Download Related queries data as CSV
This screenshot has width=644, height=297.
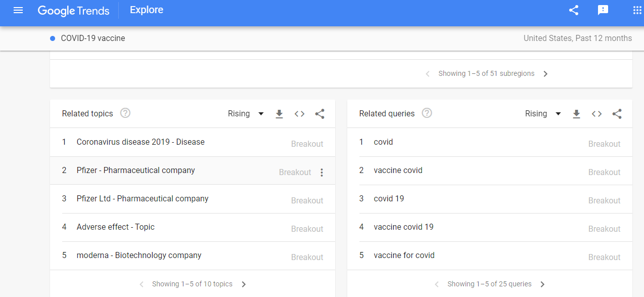[x=576, y=114]
